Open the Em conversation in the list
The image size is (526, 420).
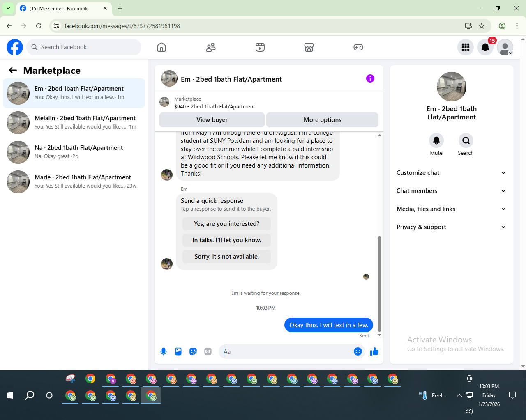[74, 93]
